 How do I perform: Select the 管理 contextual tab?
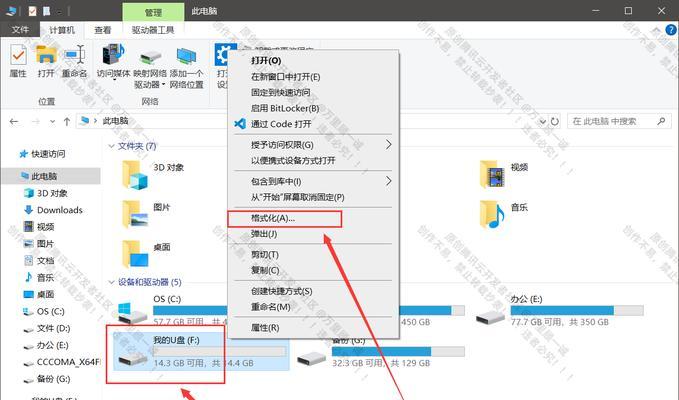[153, 12]
